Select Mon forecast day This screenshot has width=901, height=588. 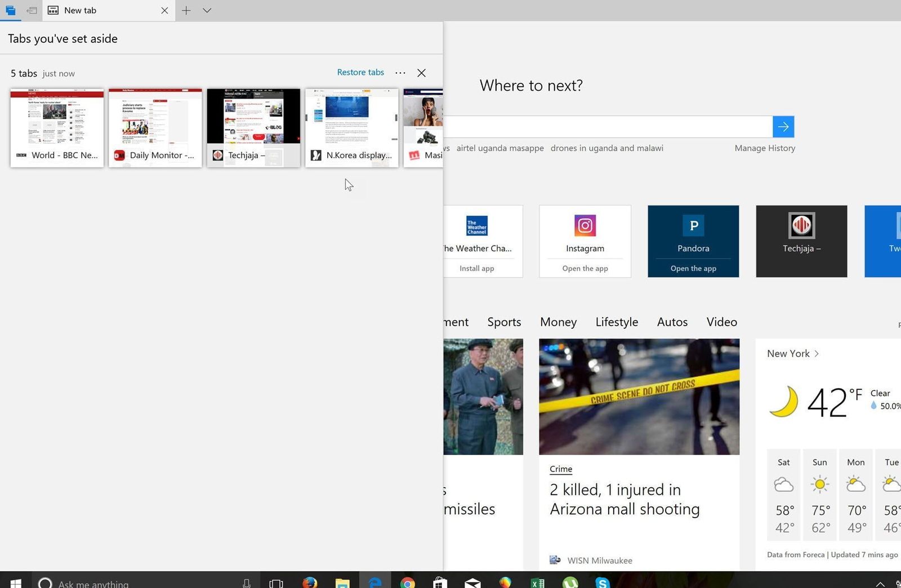(x=856, y=496)
